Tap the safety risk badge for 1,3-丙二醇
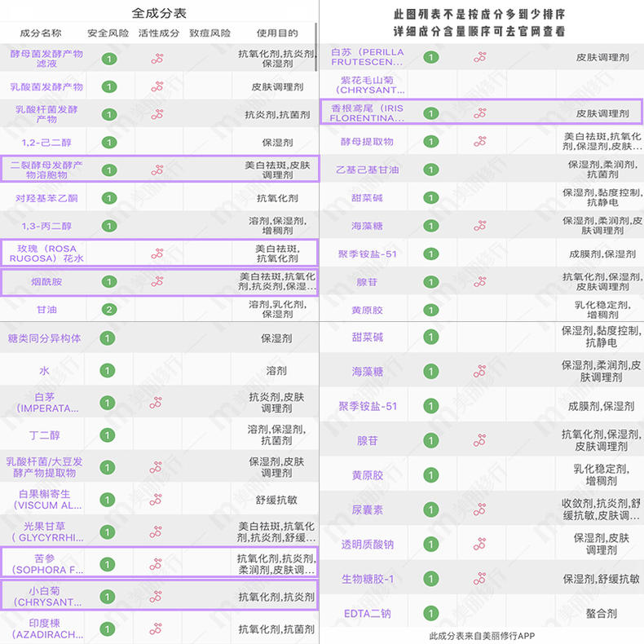644x644 pixels. click(109, 226)
